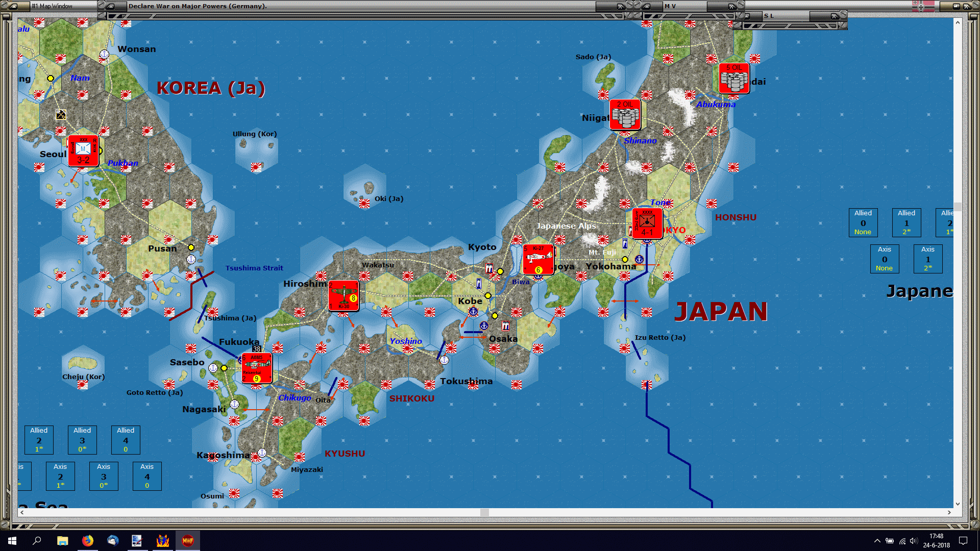Select the Ki-30 bomber unit at Hiroshima
980x551 pixels.
344,296
